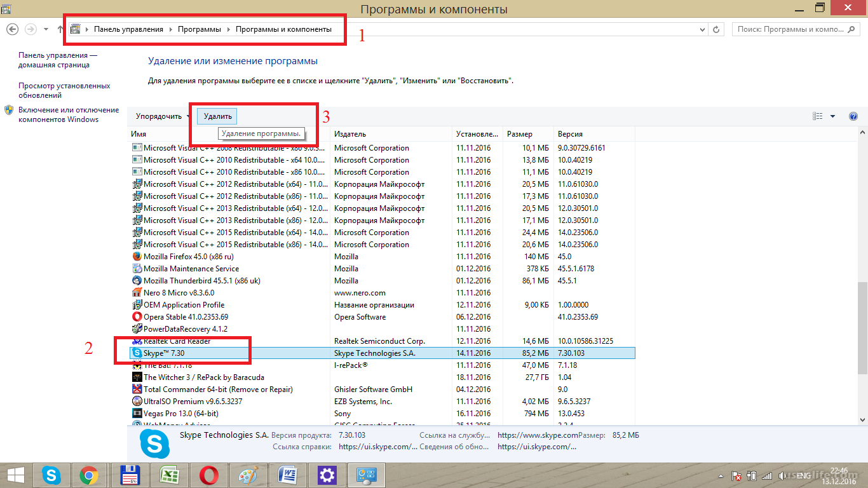Click the vertical scrollbar down arrow
The height and width of the screenshot is (488, 868).
[x=862, y=419]
